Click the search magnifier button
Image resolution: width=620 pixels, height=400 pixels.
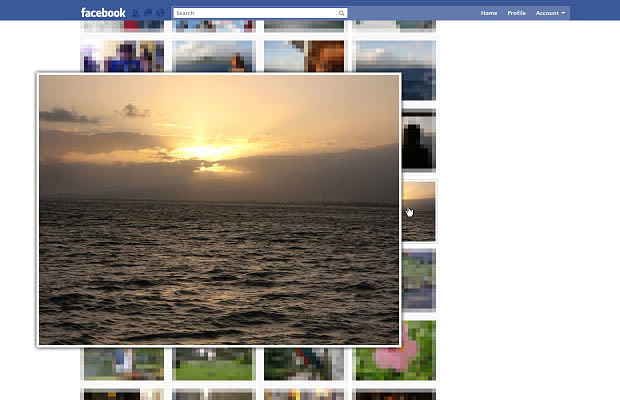(x=342, y=13)
